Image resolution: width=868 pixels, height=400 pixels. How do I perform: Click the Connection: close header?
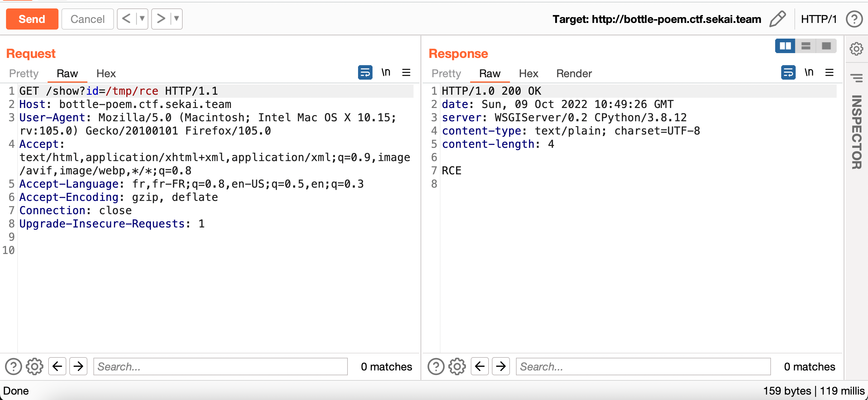click(x=75, y=211)
